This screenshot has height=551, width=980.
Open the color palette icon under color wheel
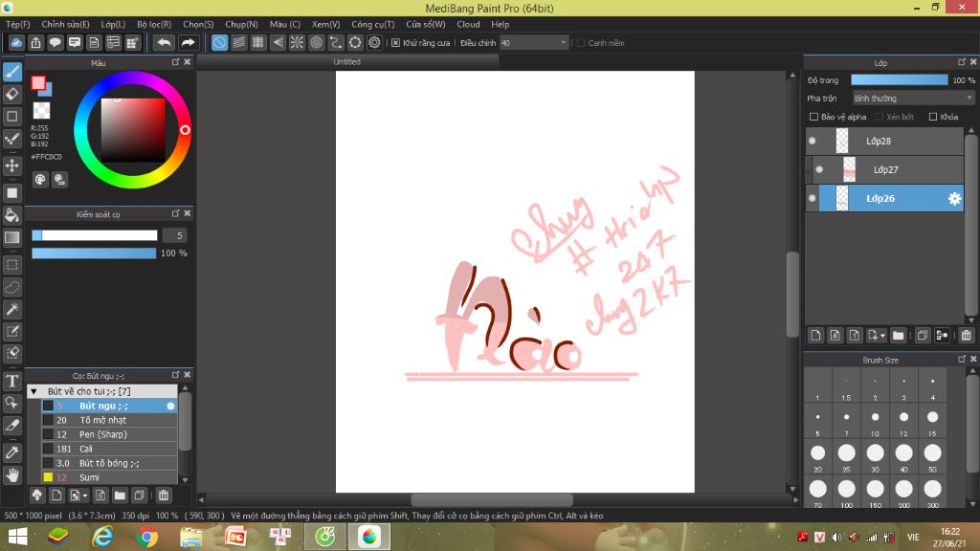pos(40,180)
